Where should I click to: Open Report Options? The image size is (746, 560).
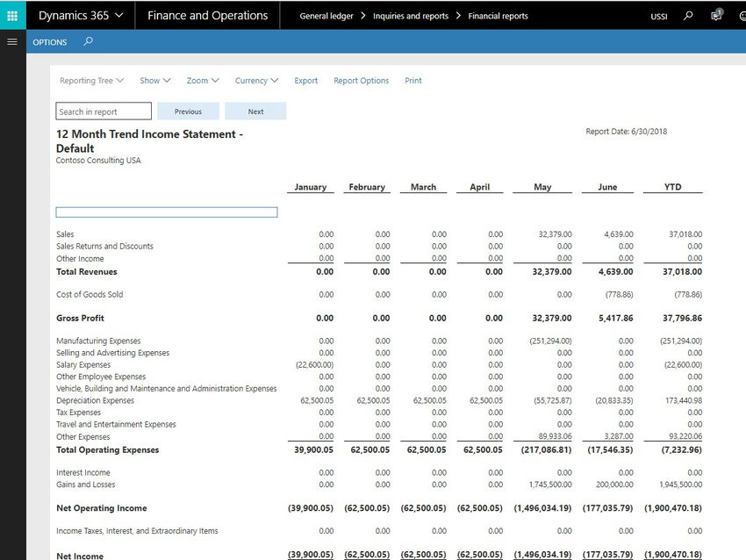361,80
